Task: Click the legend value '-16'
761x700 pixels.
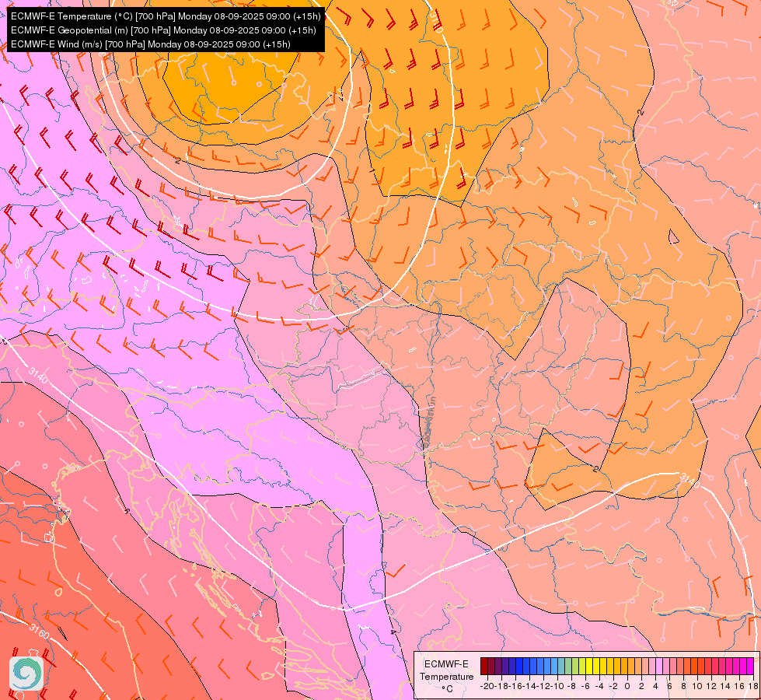Action: (516, 686)
